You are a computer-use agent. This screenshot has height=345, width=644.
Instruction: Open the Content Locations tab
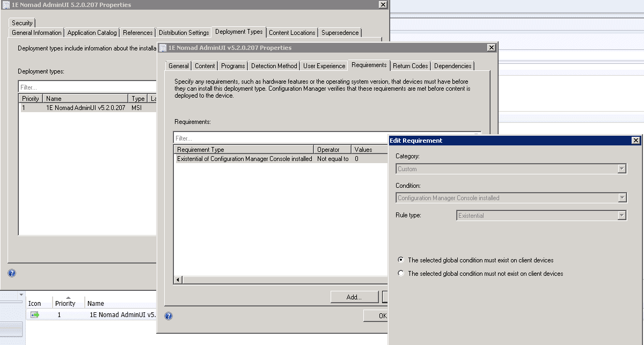pyautogui.click(x=292, y=33)
